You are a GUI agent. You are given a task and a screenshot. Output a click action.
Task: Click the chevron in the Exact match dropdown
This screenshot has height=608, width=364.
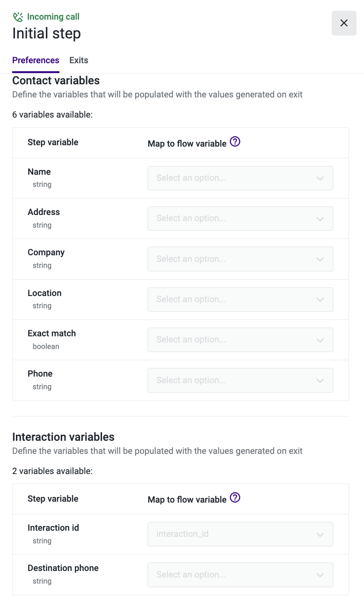(x=320, y=340)
